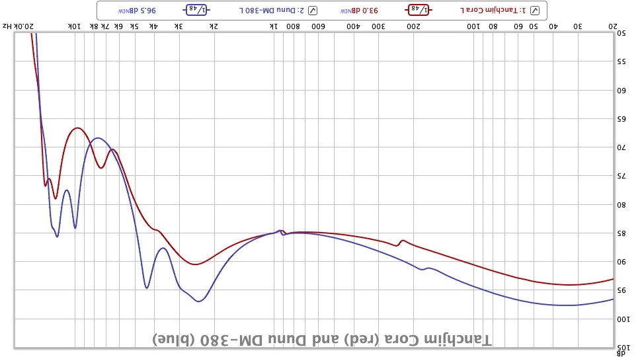Click the 90 dB level axis label

coord(622,262)
